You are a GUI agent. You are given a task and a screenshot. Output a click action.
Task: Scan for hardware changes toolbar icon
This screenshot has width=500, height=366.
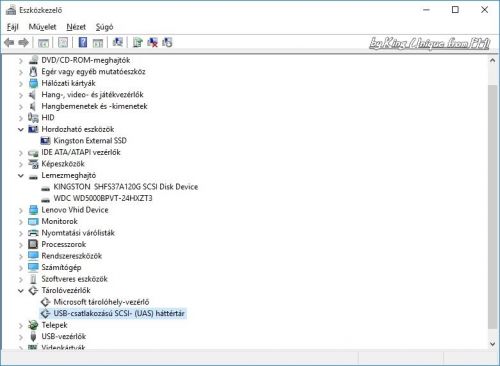118,42
